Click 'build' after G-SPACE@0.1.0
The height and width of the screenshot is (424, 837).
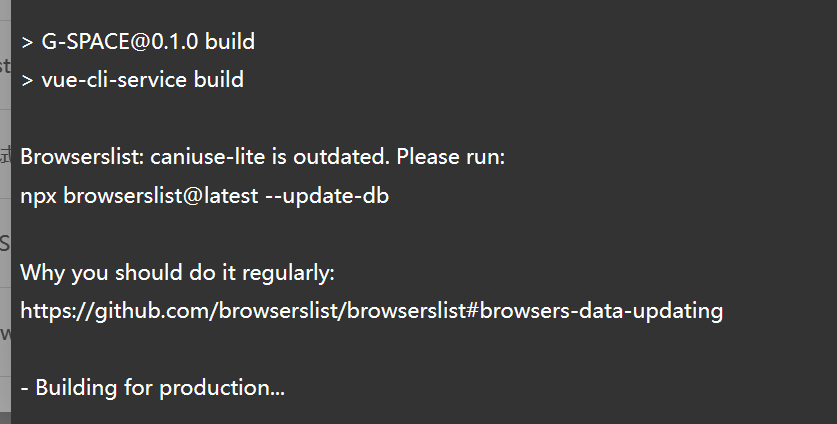click(x=230, y=42)
